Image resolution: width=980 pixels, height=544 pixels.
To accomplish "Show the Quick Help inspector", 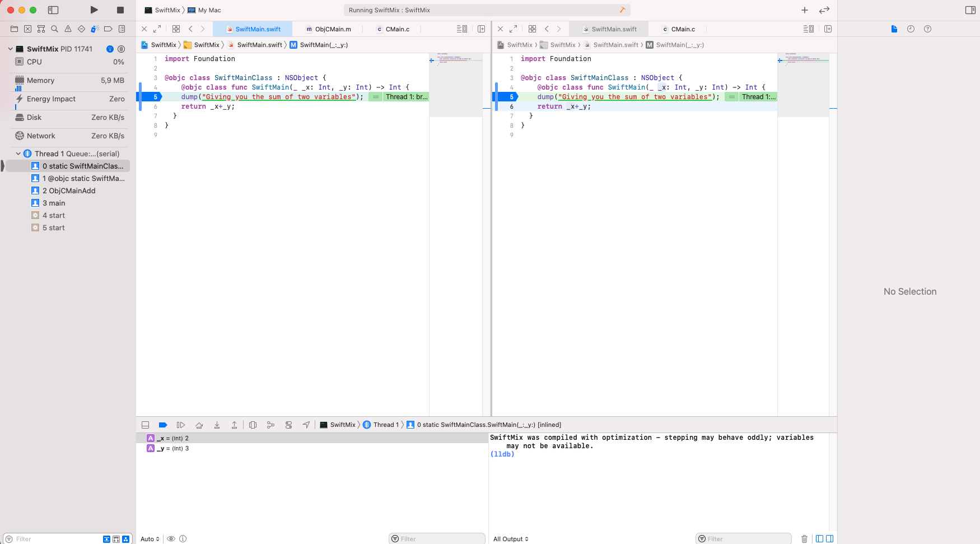I will (928, 29).
